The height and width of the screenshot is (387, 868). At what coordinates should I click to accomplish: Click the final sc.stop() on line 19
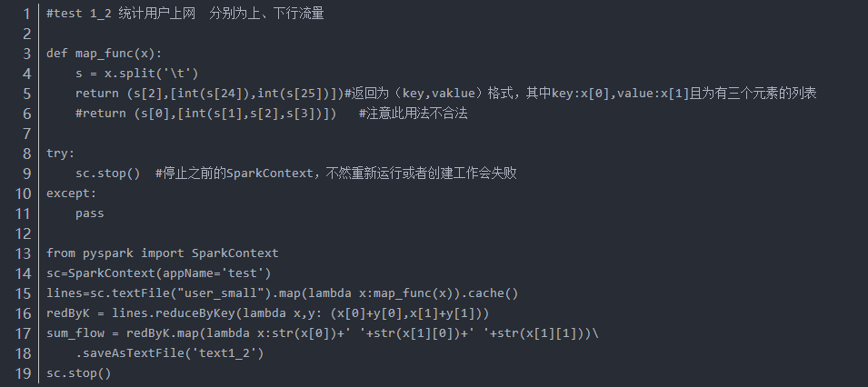tap(79, 372)
